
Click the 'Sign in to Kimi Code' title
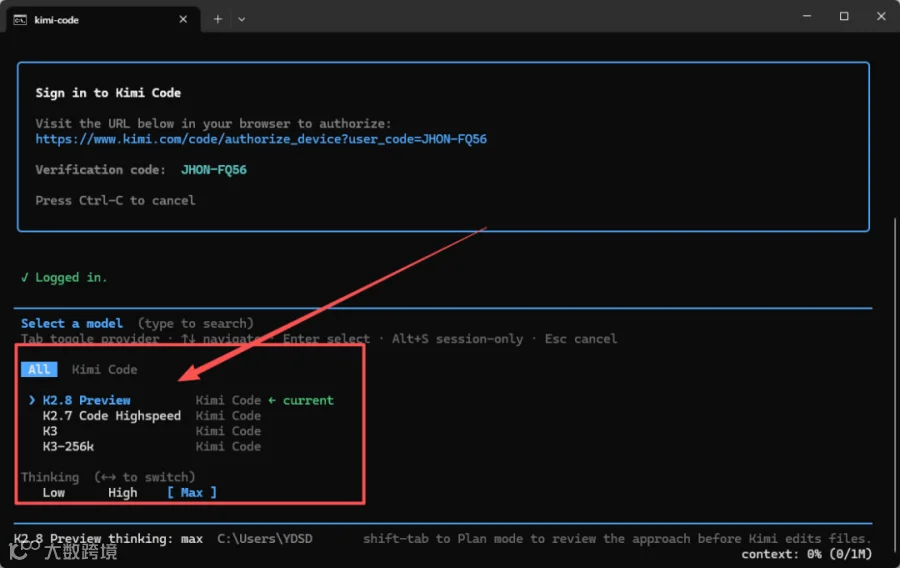click(x=108, y=93)
